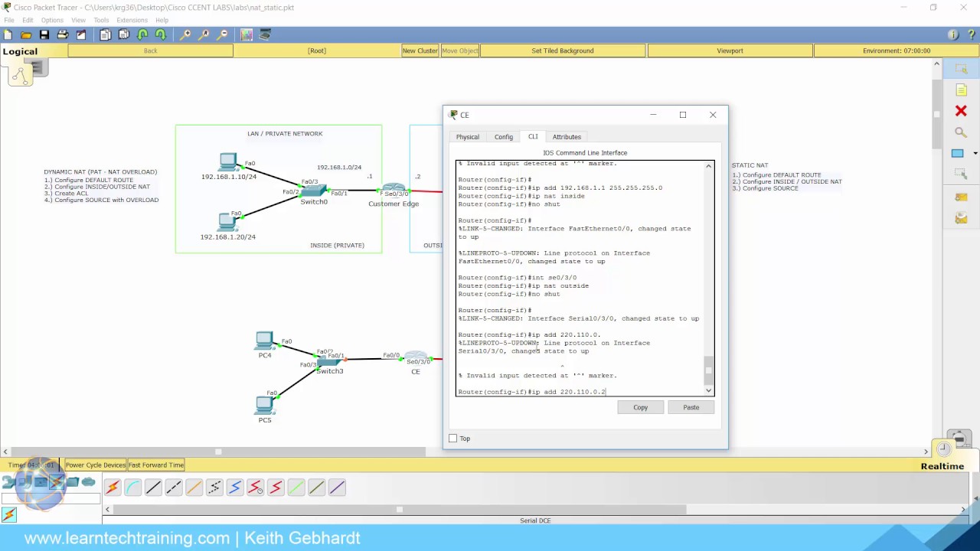The width and height of the screenshot is (980, 551).
Task: Open the Options menu
Action: point(52,20)
